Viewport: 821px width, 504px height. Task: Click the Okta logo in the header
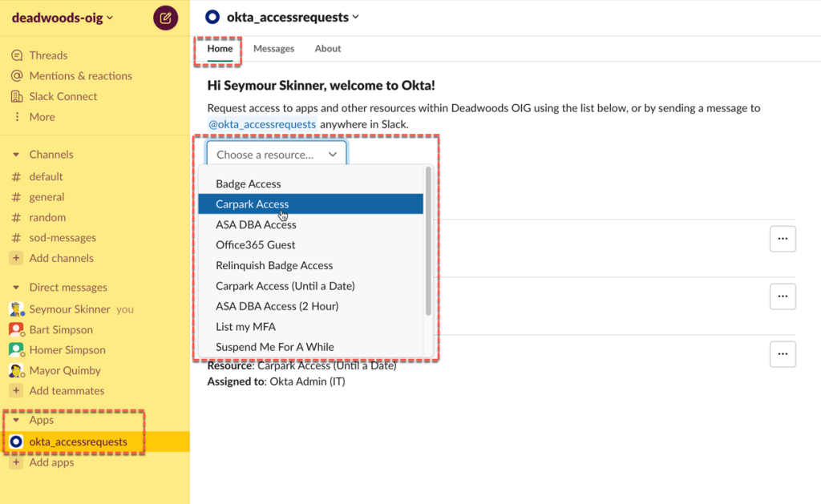(x=212, y=18)
